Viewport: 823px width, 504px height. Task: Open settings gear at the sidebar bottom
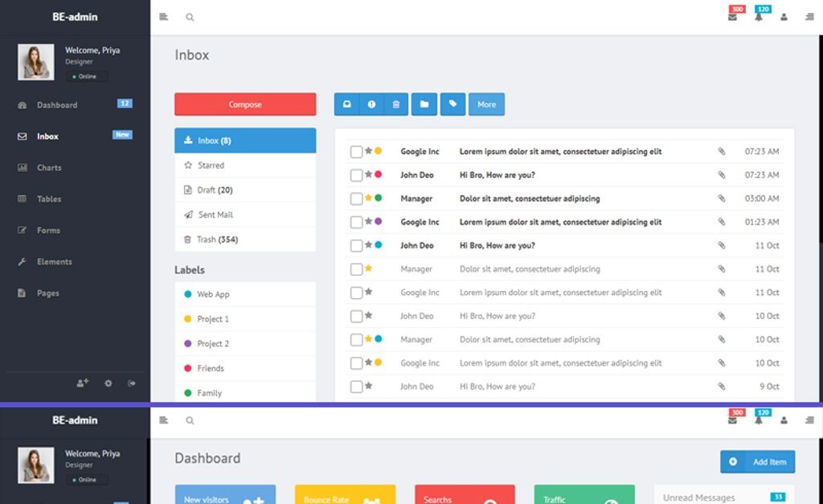coord(108,383)
